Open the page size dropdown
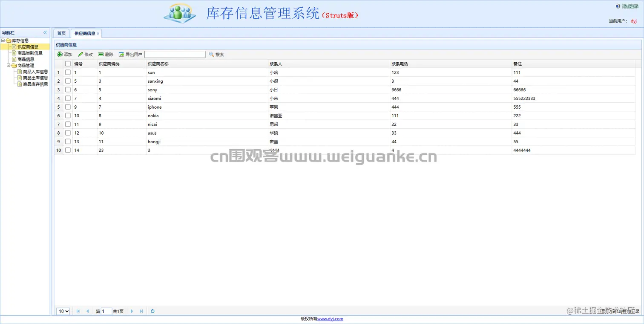Image resolution: width=644 pixels, height=324 pixels. click(63, 311)
